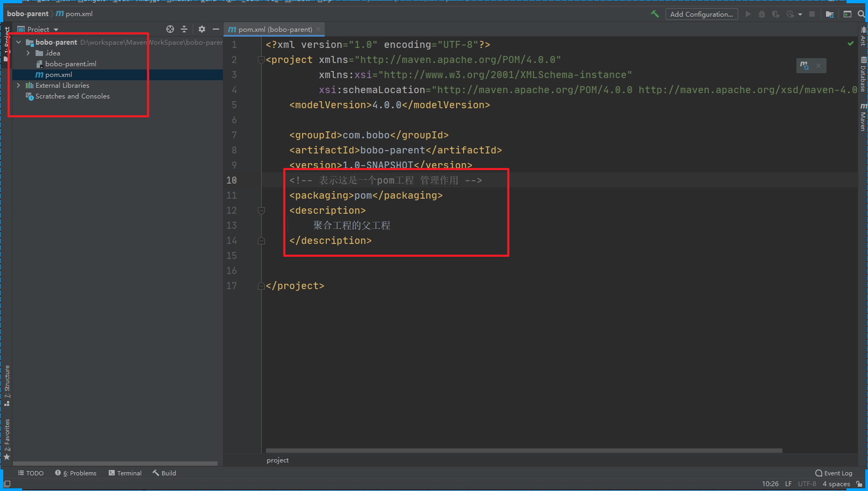
Task: Collapse the bobo-parent root node
Action: pos(19,42)
